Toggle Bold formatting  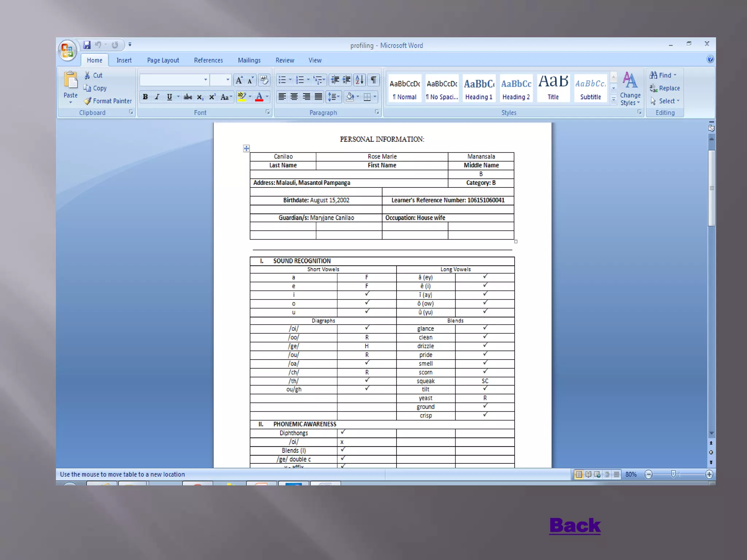pyautogui.click(x=145, y=97)
